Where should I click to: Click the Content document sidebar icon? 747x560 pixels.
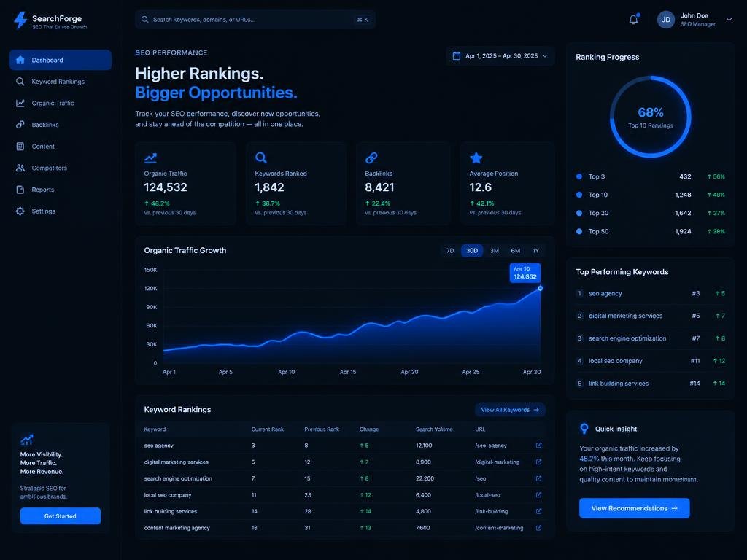[20, 146]
